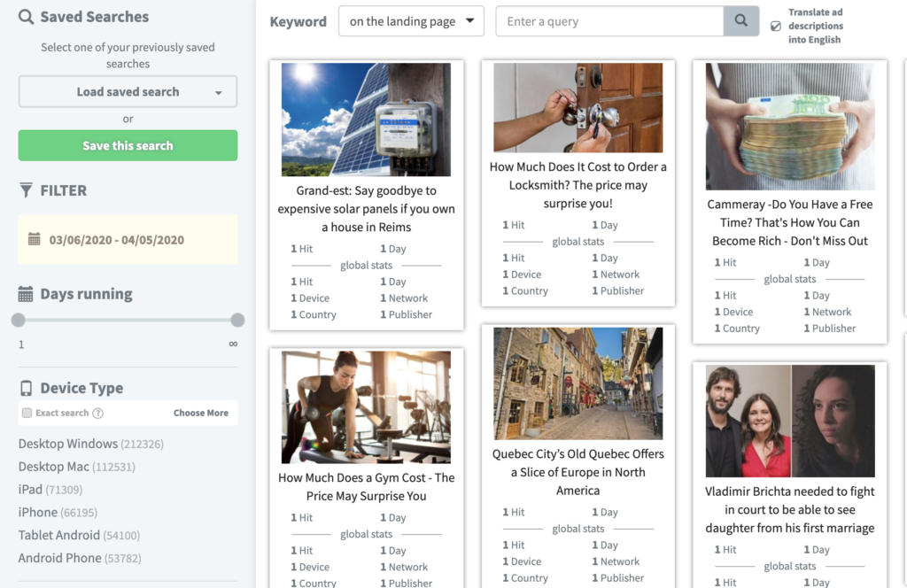Image resolution: width=907 pixels, height=588 pixels.
Task: Expand the 'on the landing page' dropdown
Action: pyautogui.click(x=411, y=21)
